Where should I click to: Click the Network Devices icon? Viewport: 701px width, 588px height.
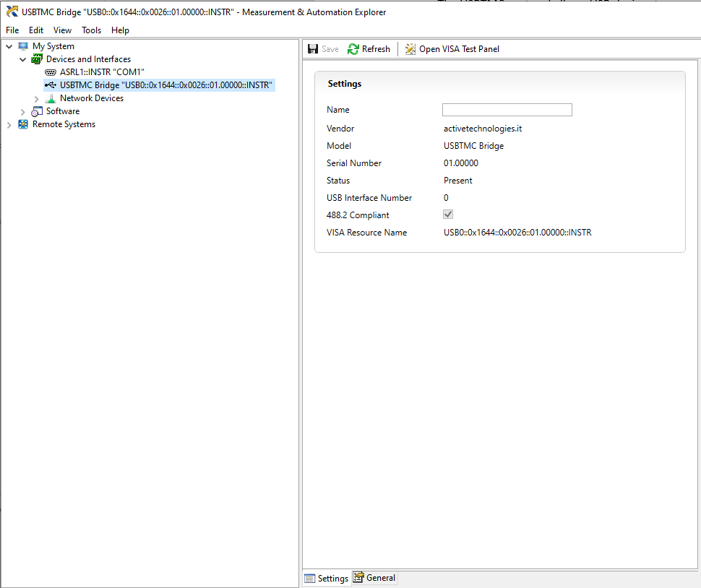[x=51, y=98]
